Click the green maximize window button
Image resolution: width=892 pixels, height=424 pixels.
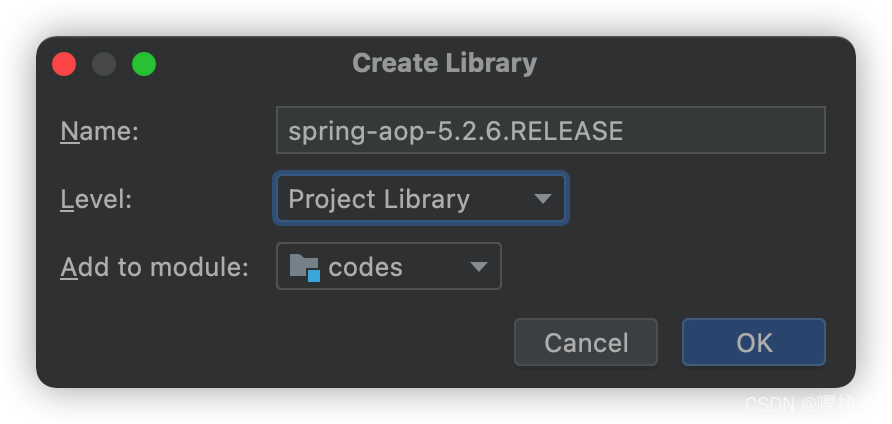click(144, 64)
